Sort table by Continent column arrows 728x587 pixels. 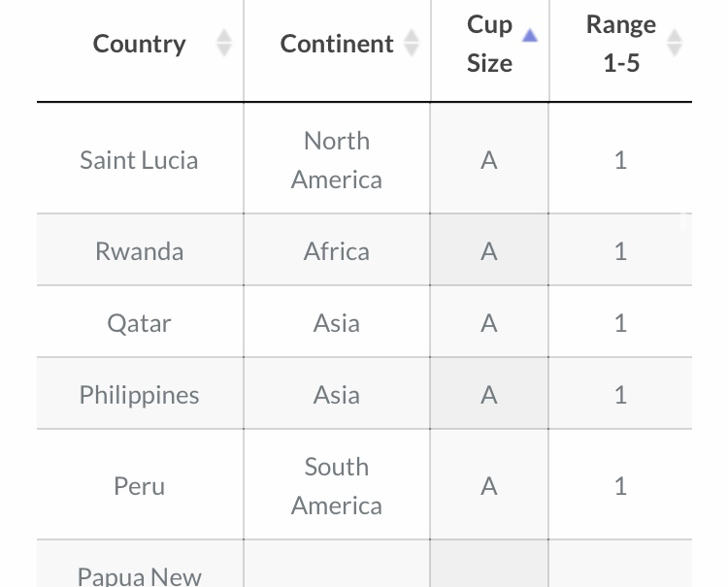point(412,43)
